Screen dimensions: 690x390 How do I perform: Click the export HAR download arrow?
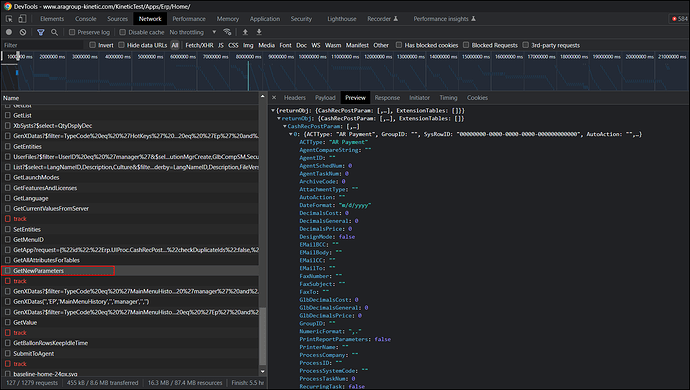pyautogui.click(x=259, y=32)
